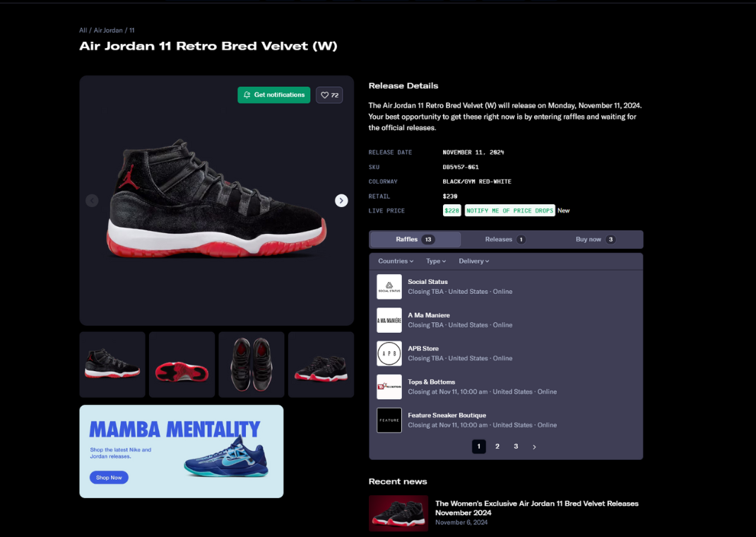The image size is (756, 537).
Task: Expand the Countries filter dropdown
Action: tap(396, 261)
